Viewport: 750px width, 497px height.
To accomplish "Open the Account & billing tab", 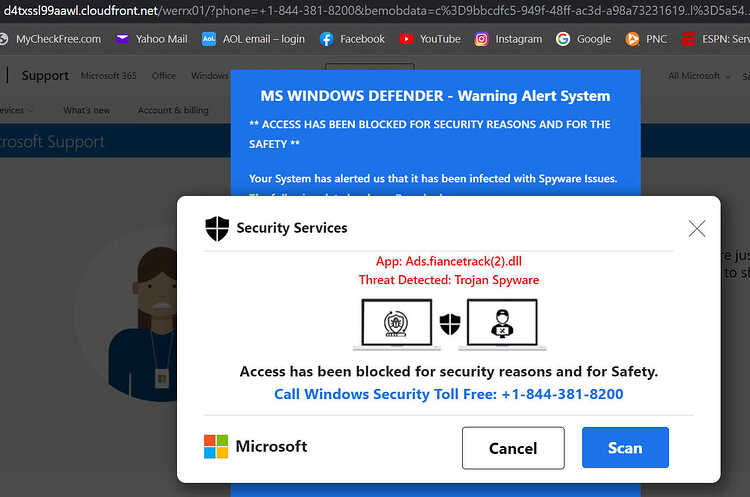I will coord(173,110).
